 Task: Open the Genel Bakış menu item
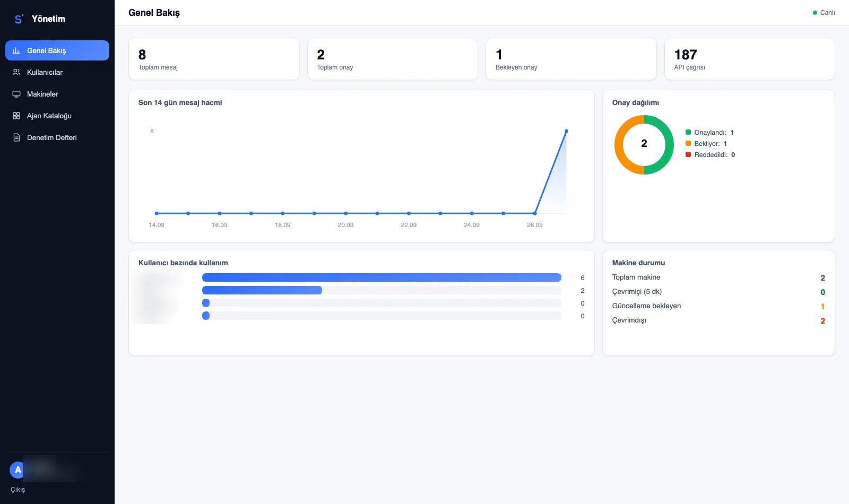point(57,50)
